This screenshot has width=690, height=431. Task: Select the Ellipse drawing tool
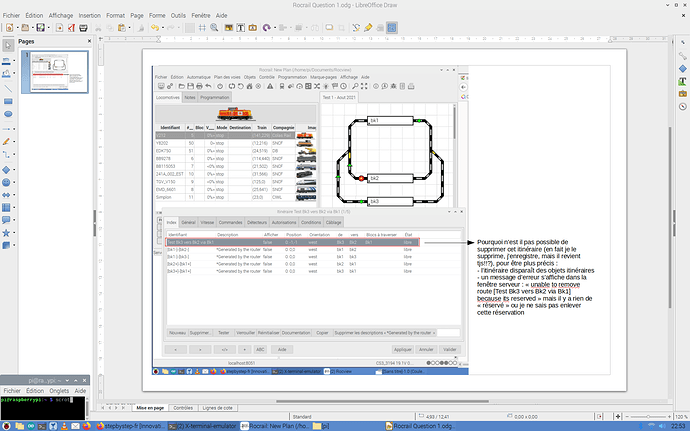pyautogui.click(x=8, y=114)
